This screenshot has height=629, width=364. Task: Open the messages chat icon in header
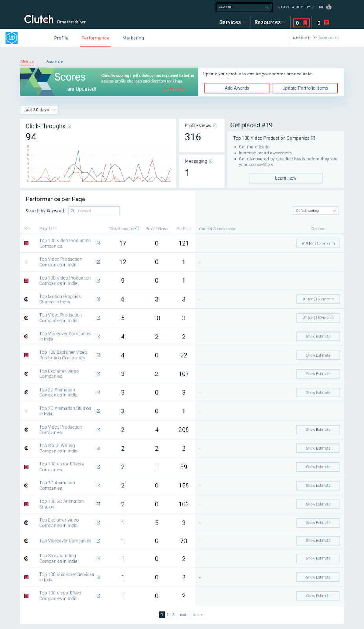[x=326, y=23]
